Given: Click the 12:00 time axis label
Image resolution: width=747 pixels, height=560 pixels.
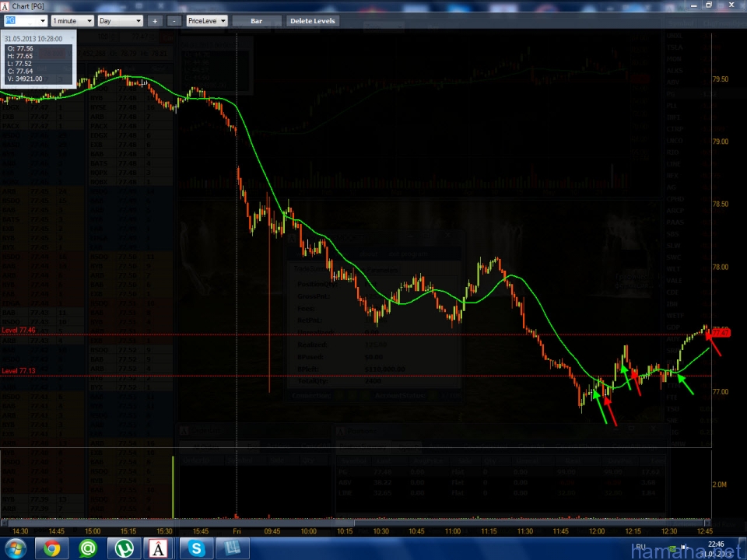Looking at the screenshot, I should (597, 531).
